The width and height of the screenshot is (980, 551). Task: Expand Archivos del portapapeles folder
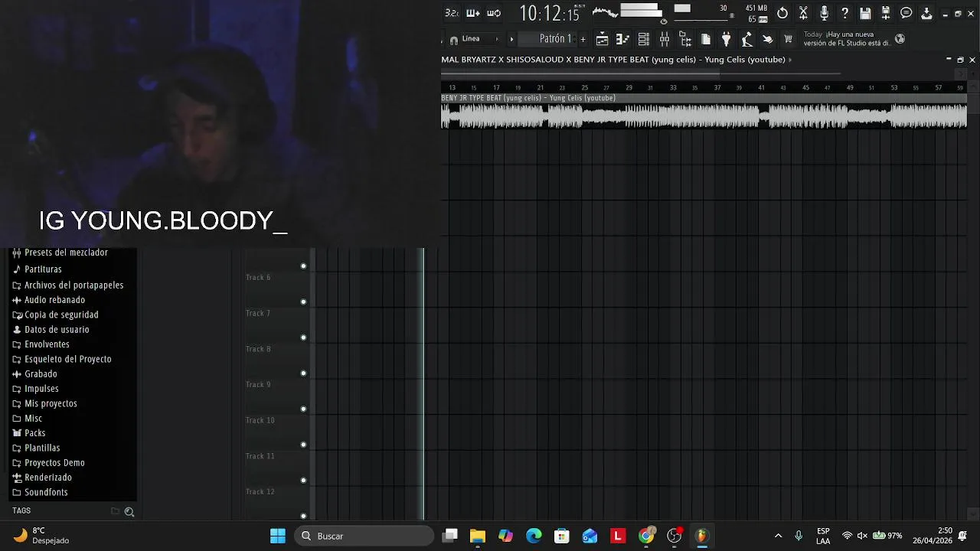tap(67, 285)
